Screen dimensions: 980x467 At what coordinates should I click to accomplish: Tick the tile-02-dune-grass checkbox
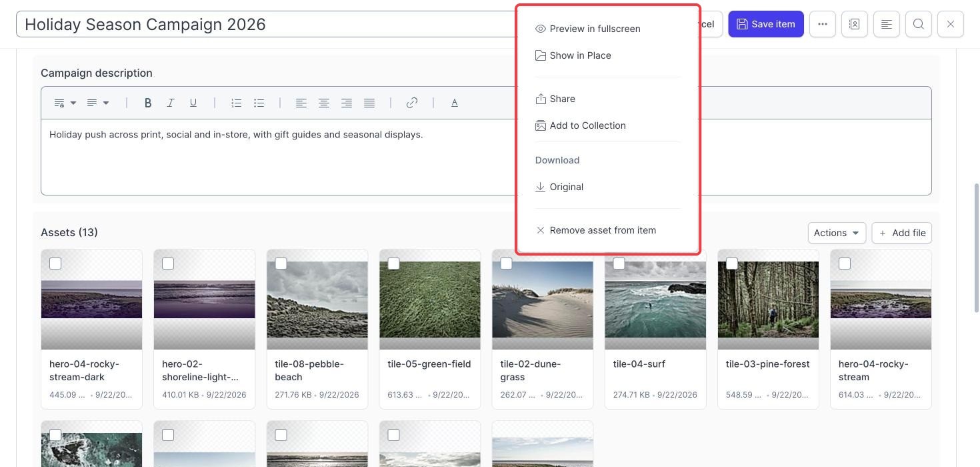click(x=507, y=264)
